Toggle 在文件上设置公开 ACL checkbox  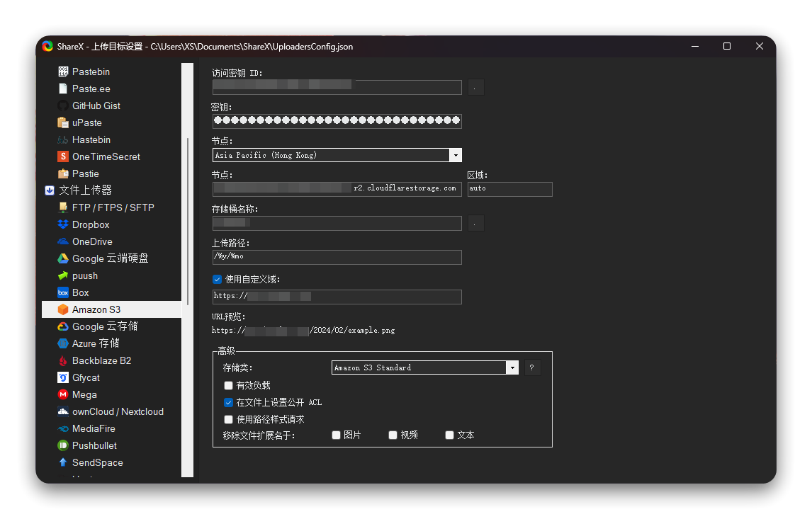click(228, 402)
